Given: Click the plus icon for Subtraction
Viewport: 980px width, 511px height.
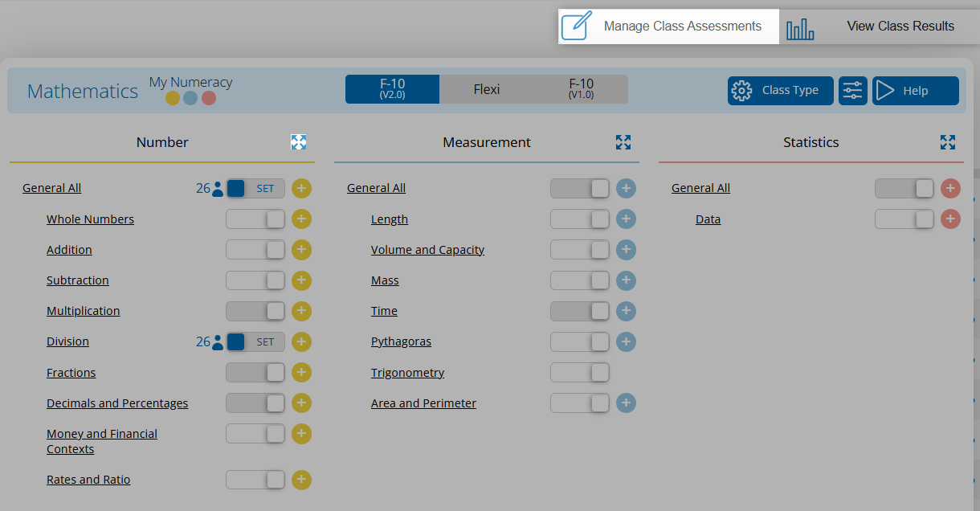Looking at the screenshot, I should pyautogui.click(x=301, y=280).
